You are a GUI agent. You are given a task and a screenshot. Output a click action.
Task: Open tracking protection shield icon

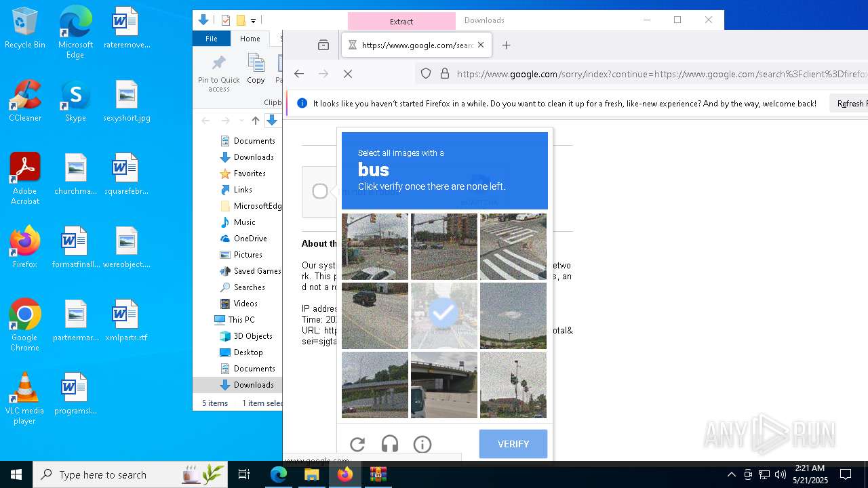tap(426, 74)
